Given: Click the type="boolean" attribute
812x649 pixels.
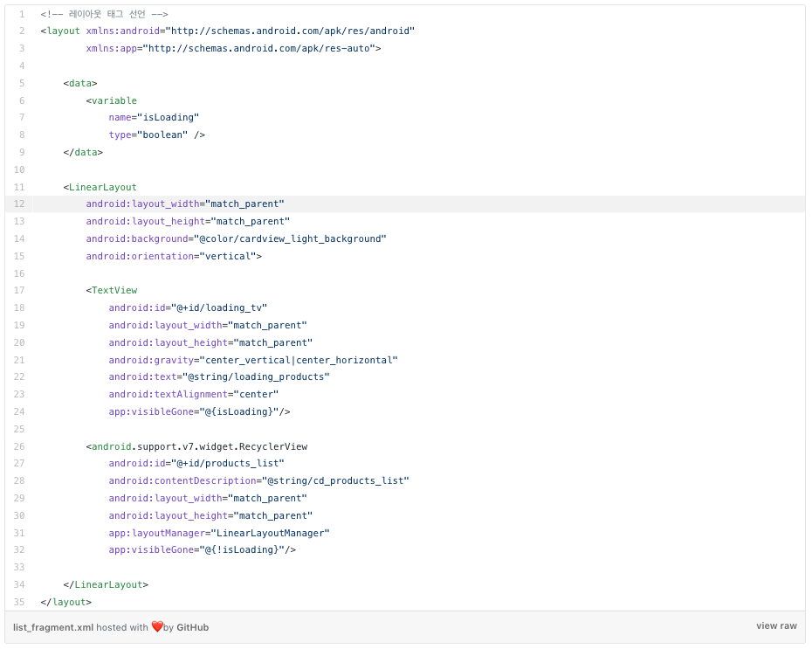Looking at the screenshot, I should click(148, 135).
